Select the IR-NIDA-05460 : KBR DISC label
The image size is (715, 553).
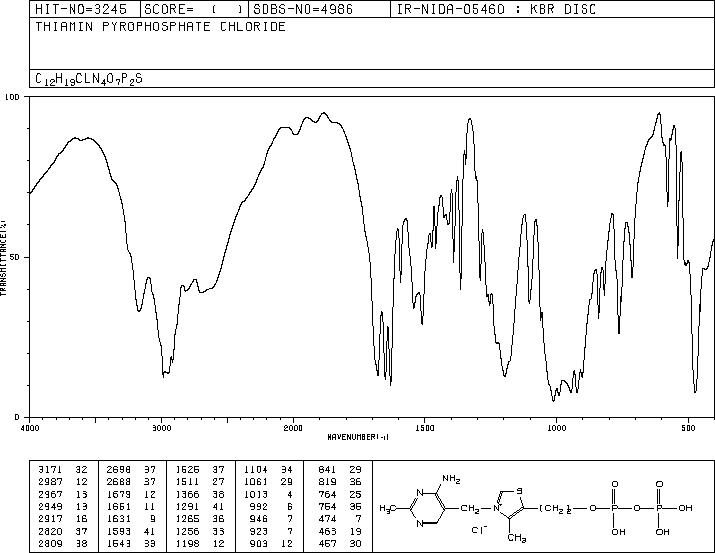tap(496, 9)
